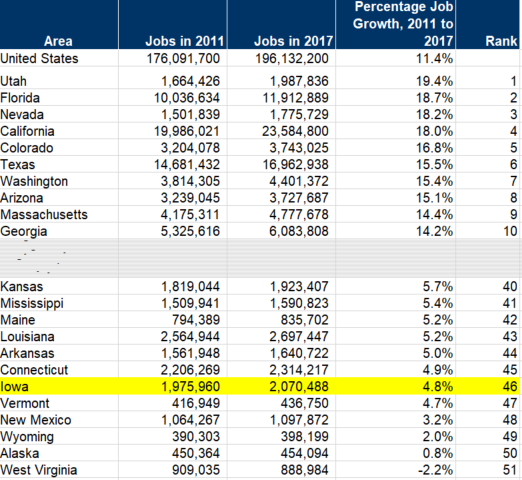Select the Jobs in 2017 header cell
Screen dimensions: 522x480
click(x=281, y=25)
